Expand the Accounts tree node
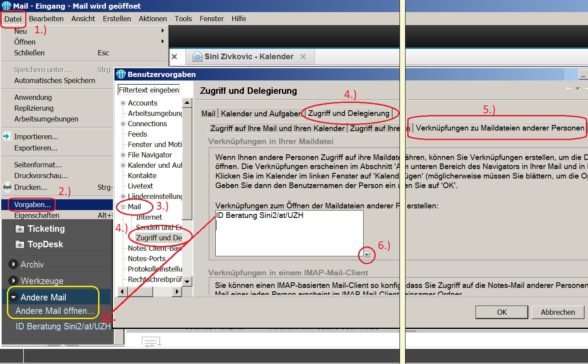This screenshot has width=588, height=364. (x=123, y=103)
